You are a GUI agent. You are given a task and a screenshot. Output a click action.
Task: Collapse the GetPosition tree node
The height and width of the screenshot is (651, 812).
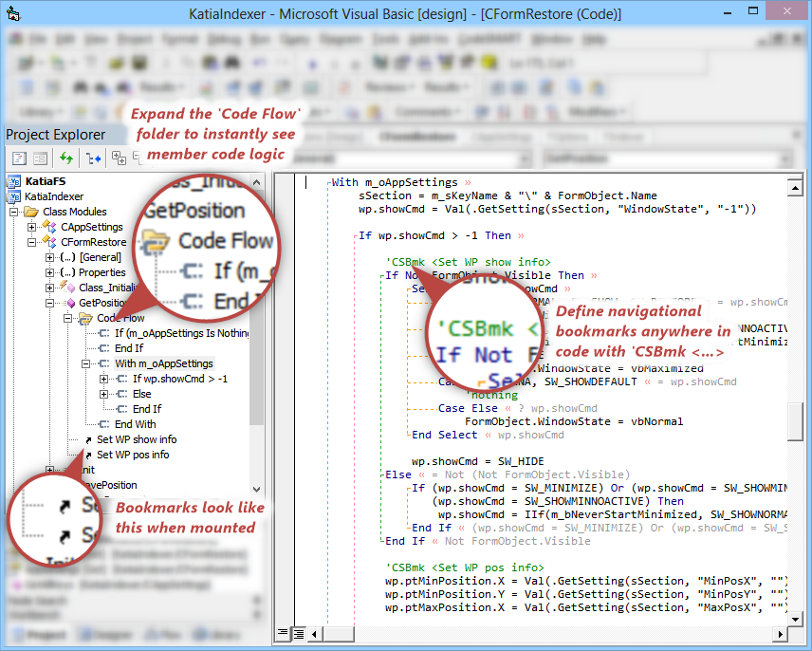[49, 303]
